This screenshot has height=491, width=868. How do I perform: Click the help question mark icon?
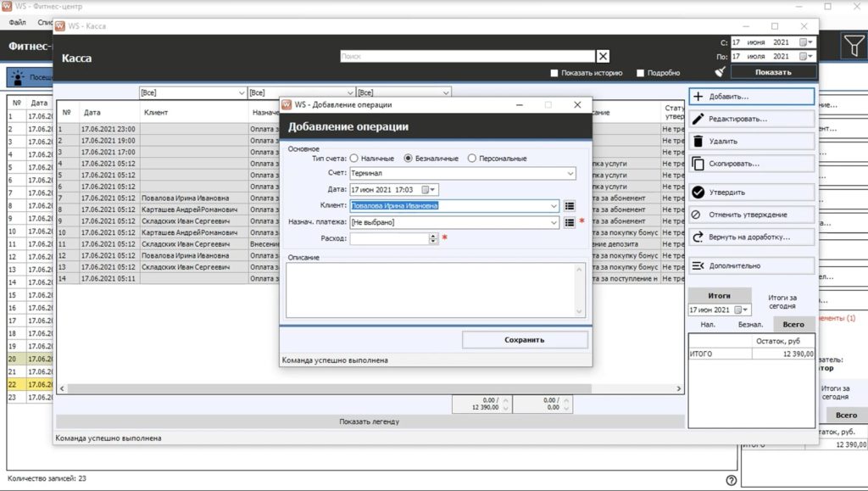(732, 480)
